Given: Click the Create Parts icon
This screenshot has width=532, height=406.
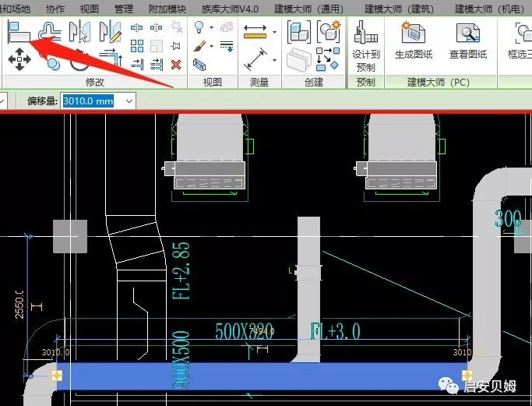Looking at the screenshot, I should (x=298, y=59).
